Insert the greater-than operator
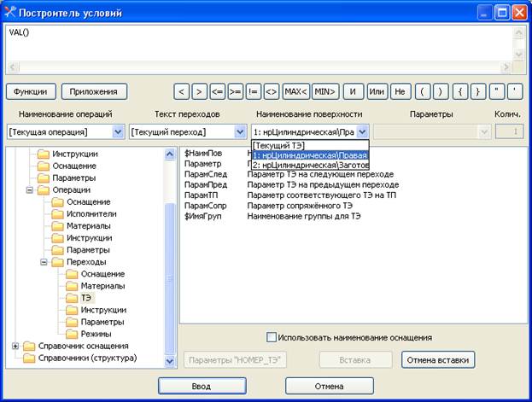 (x=200, y=91)
